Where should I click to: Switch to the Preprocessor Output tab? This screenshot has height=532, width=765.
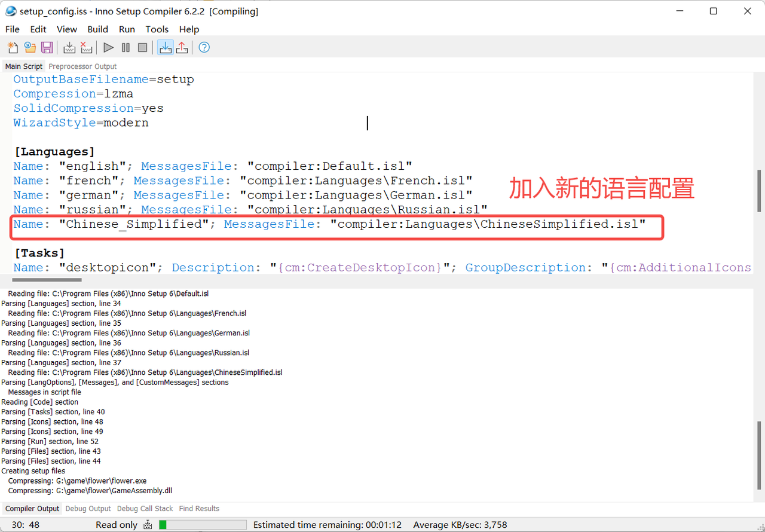tap(82, 66)
